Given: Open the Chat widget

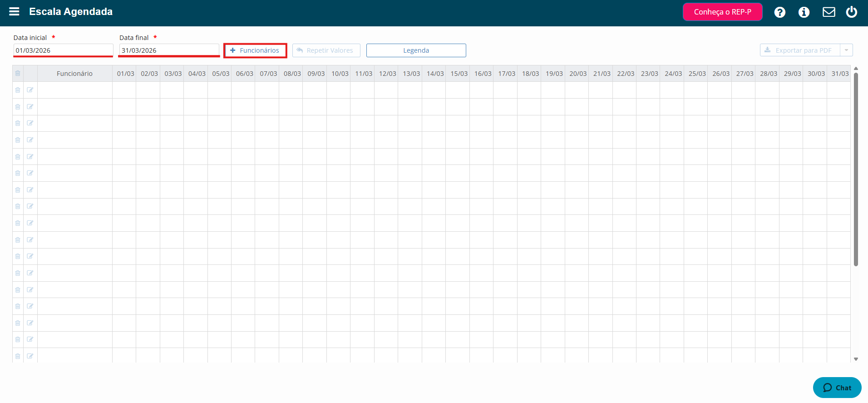Looking at the screenshot, I should click(837, 388).
